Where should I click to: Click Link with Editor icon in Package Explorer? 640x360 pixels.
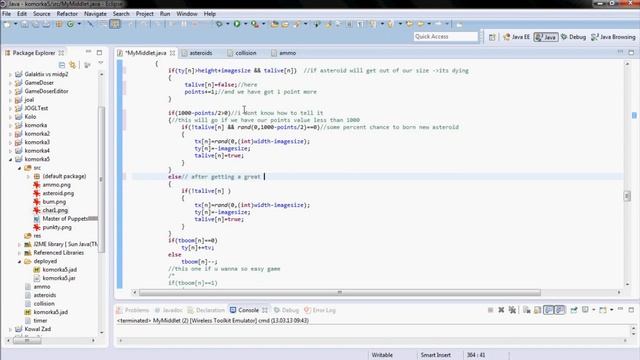click(73, 64)
